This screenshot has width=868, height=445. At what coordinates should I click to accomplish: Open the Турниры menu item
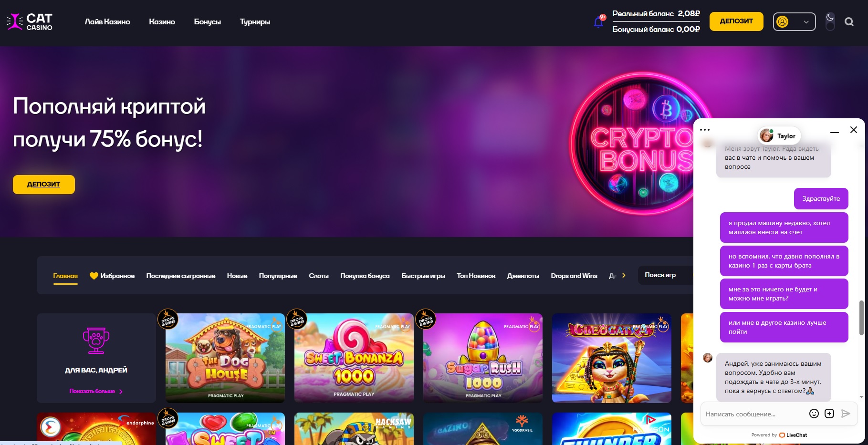coord(255,22)
